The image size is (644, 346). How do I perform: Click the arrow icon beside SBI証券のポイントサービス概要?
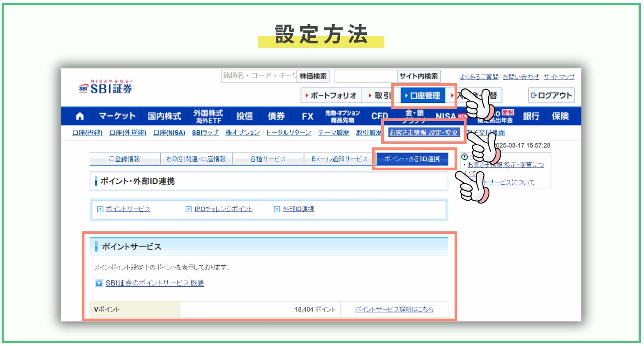99,283
